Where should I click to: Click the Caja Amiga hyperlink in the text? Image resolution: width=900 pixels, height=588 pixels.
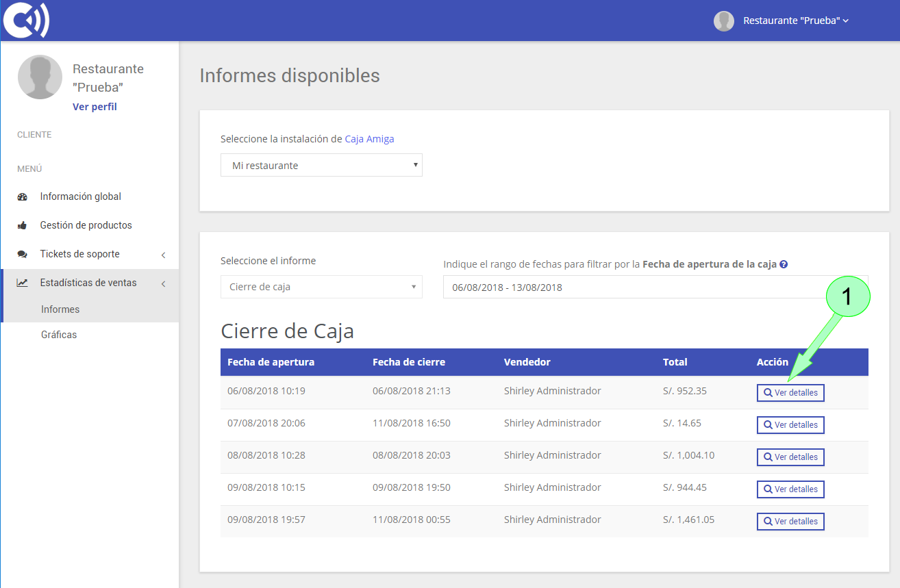click(x=370, y=139)
